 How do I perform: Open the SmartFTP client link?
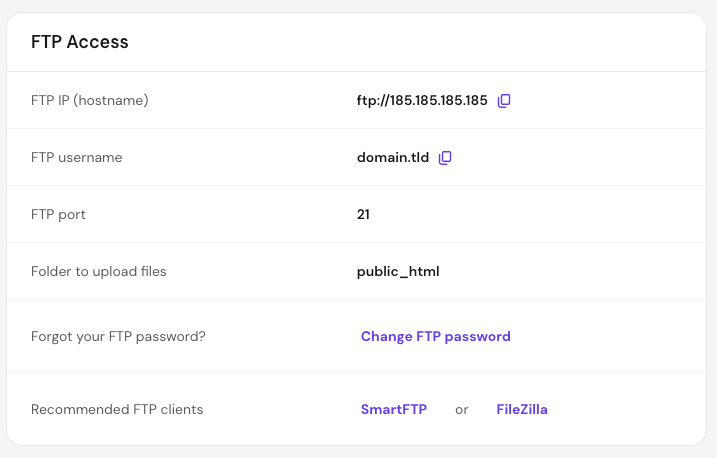tap(394, 409)
